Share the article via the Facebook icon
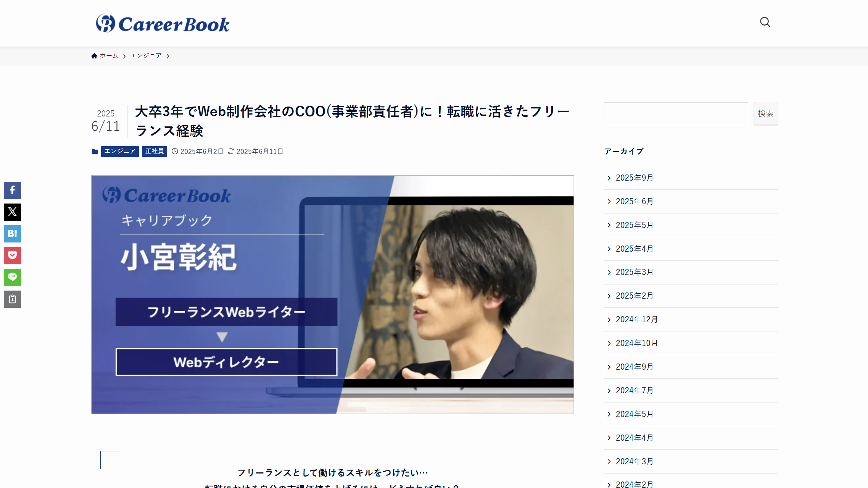 tap(12, 190)
